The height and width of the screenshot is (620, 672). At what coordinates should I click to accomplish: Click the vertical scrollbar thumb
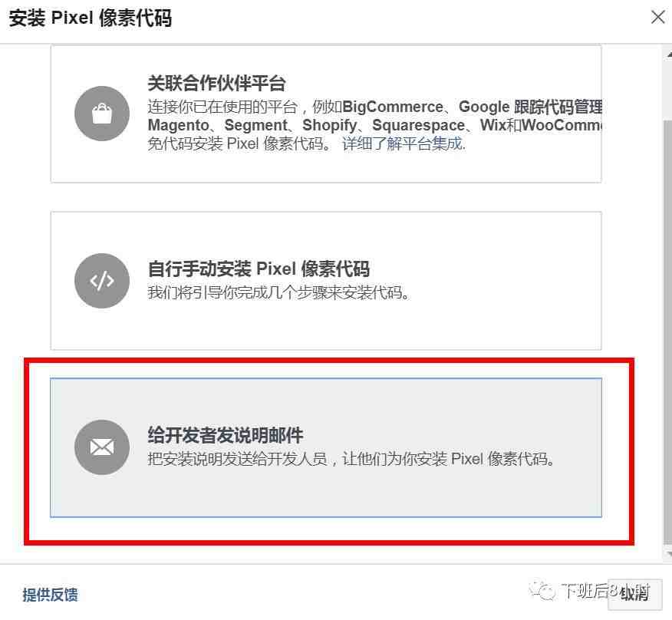pos(667,332)
